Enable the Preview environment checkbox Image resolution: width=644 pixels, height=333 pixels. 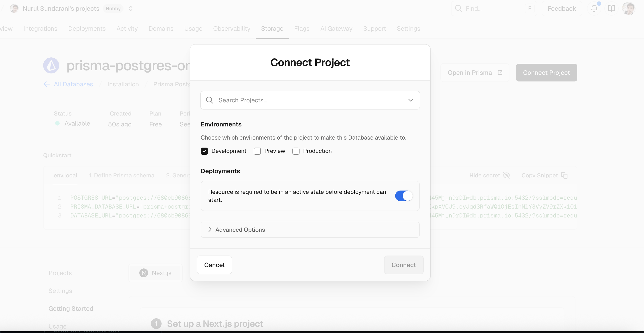coord(257,151)
